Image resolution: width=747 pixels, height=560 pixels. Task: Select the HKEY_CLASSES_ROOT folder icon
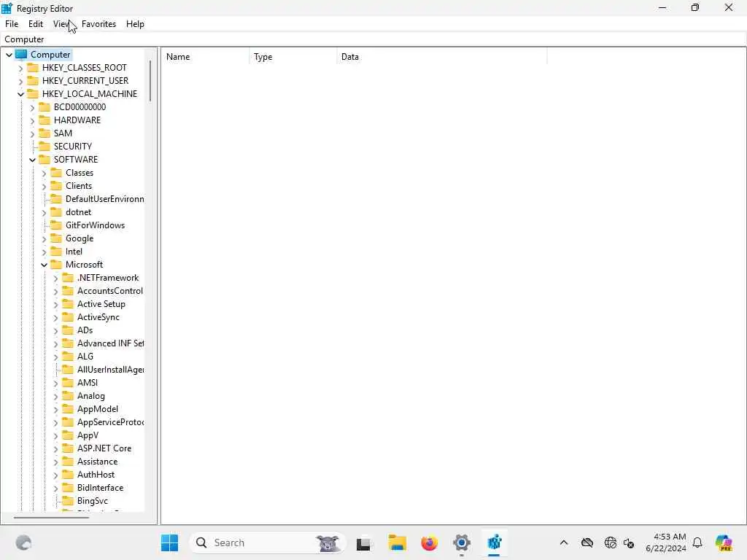(x=33, y=67)
